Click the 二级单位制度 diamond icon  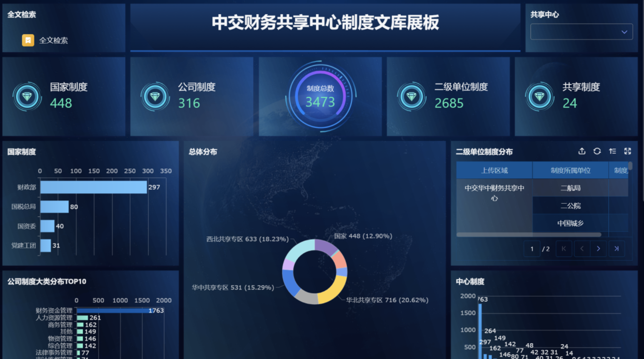(412, 96)
